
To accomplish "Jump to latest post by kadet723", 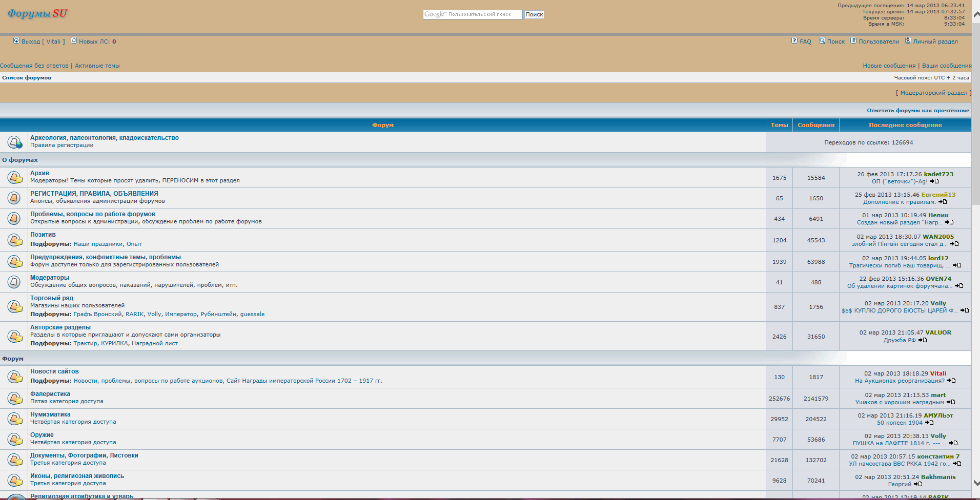I will tap(934, 181).
